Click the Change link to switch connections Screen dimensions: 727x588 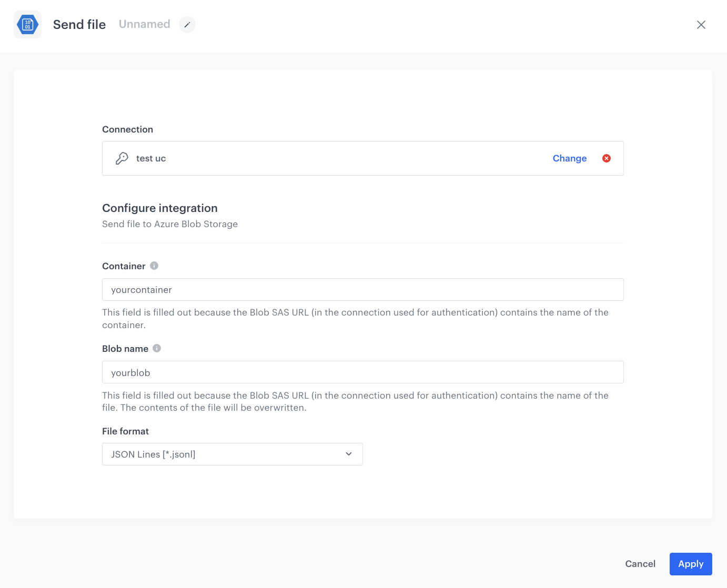[570, 158]
